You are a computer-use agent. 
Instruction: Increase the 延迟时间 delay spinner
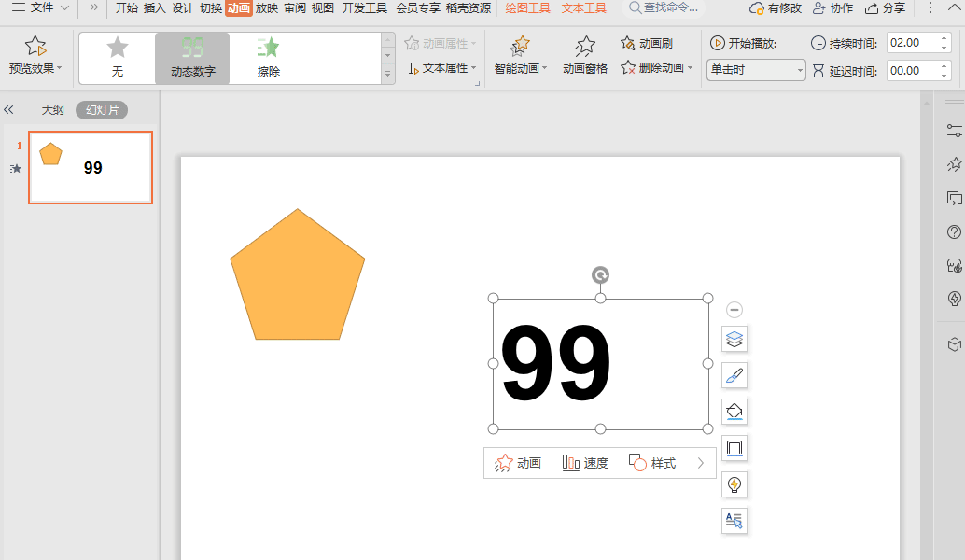(x=944, y=66)
